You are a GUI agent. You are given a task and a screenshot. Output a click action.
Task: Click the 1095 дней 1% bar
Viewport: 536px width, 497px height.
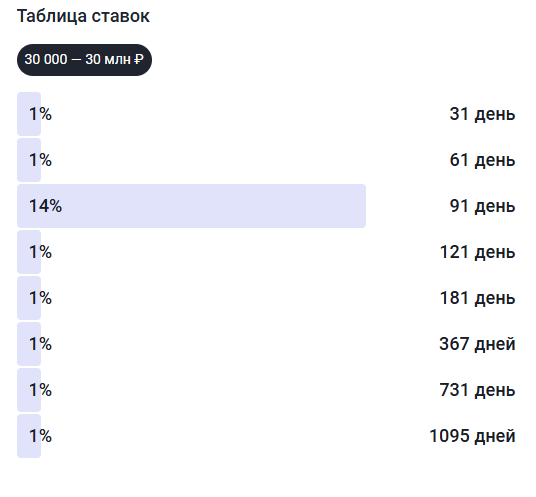29,436
